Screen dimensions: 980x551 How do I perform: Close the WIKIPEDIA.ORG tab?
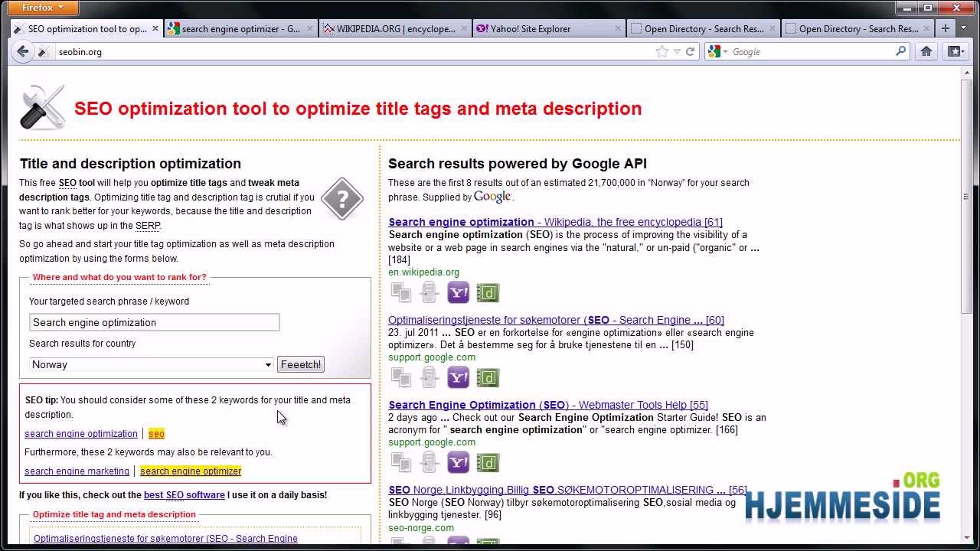click(x=464, y=28)
